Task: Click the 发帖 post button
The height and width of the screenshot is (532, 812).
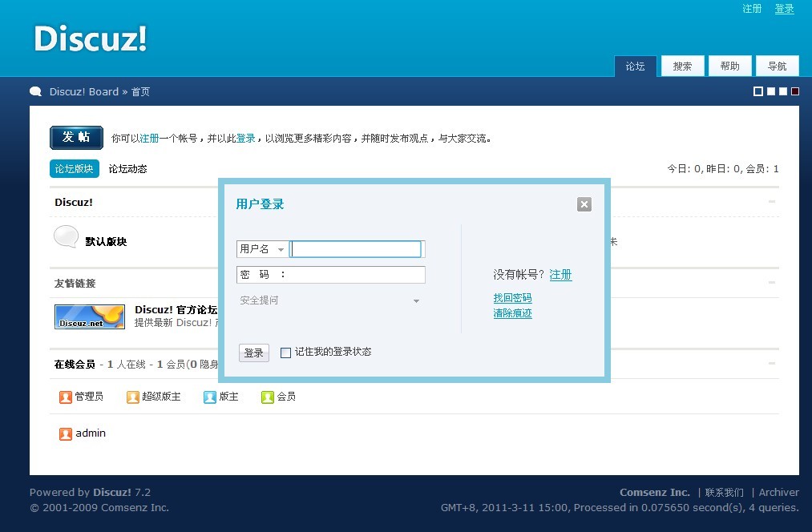Action: (x=77, y=138)
